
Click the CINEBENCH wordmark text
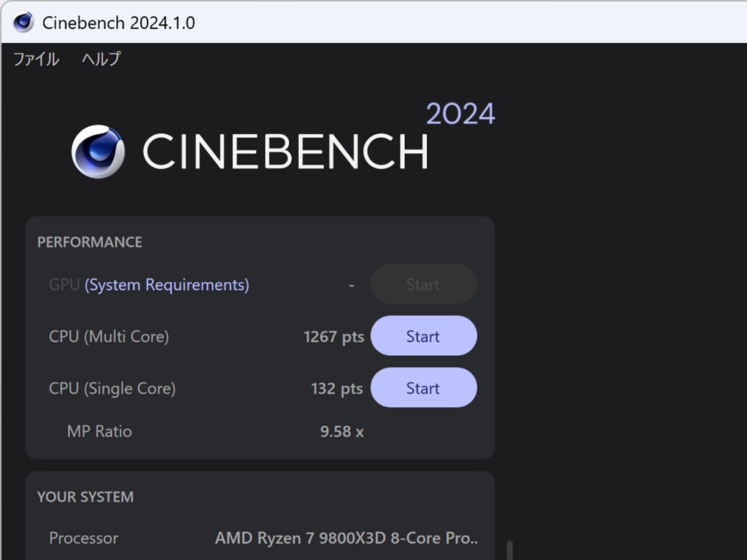coord(285,152)
